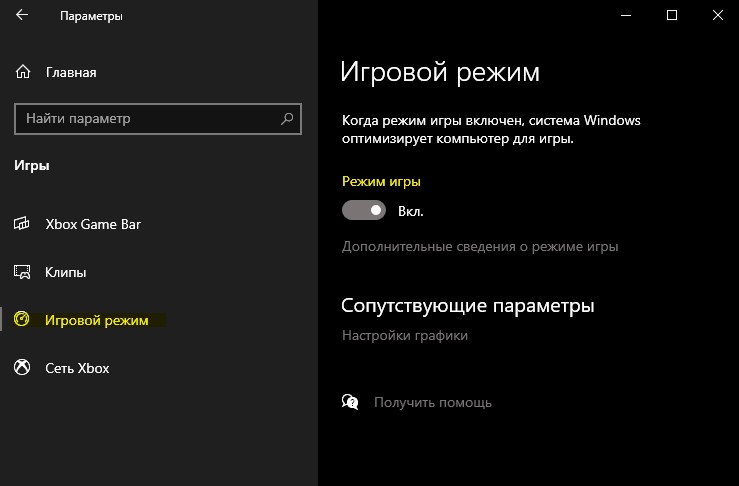Open the Сеть Xbox section

pos(77,368)
